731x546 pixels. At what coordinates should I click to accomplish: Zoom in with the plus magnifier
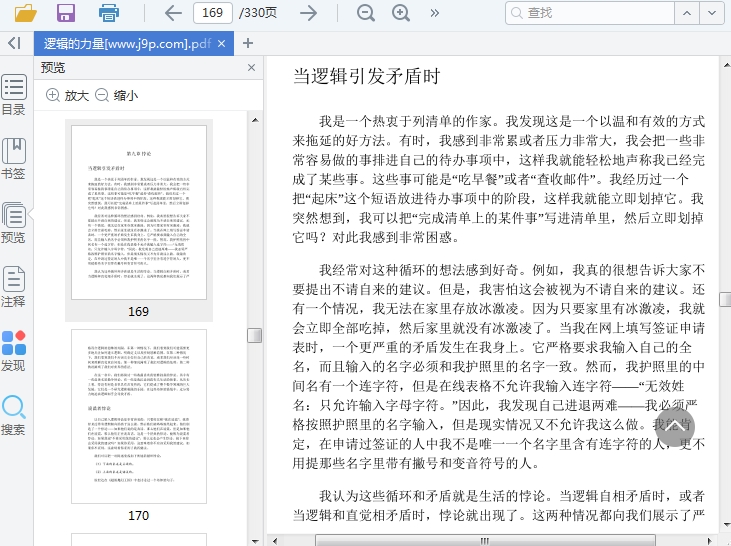pos(401,13)
